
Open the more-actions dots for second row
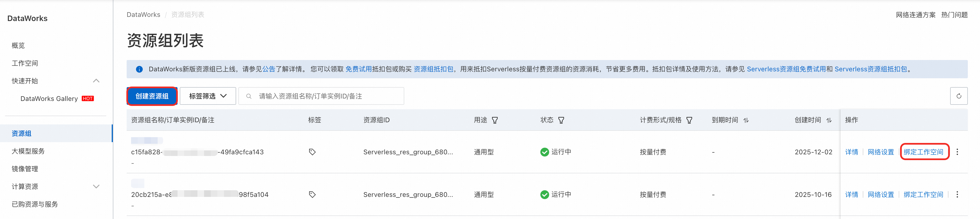[957, 195]
